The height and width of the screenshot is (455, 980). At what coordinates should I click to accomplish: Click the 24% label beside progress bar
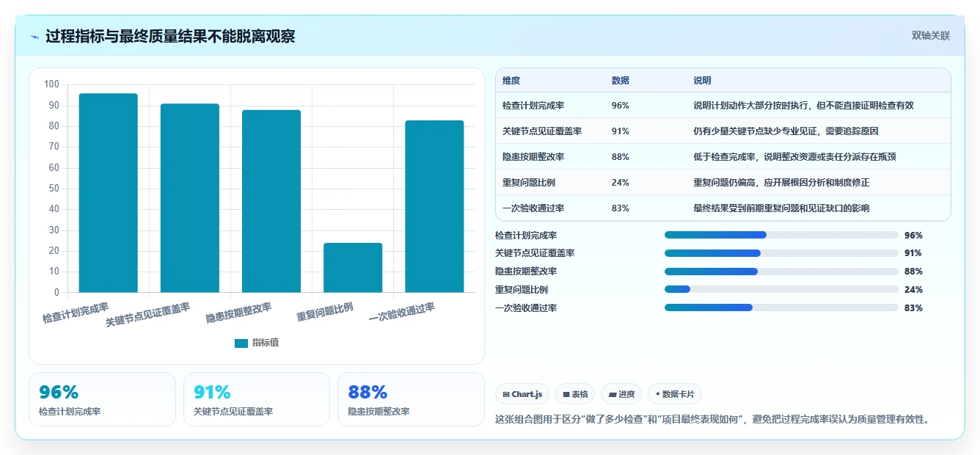[x=913, y=289]
